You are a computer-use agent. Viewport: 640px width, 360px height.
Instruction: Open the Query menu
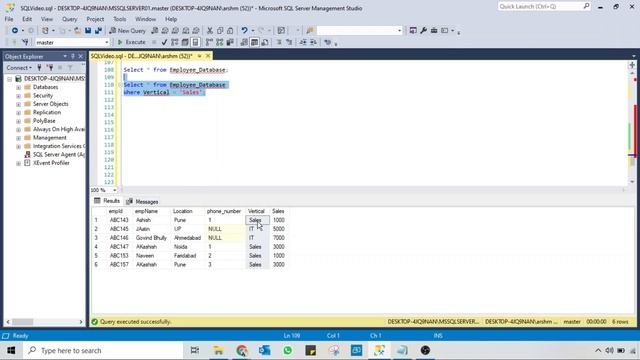pyautogui.click(x=70, y=19)
